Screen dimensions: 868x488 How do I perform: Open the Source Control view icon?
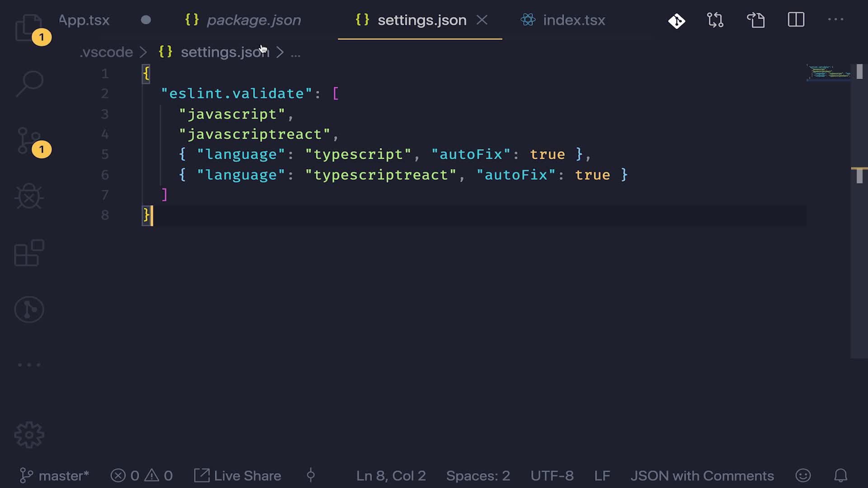28,140
